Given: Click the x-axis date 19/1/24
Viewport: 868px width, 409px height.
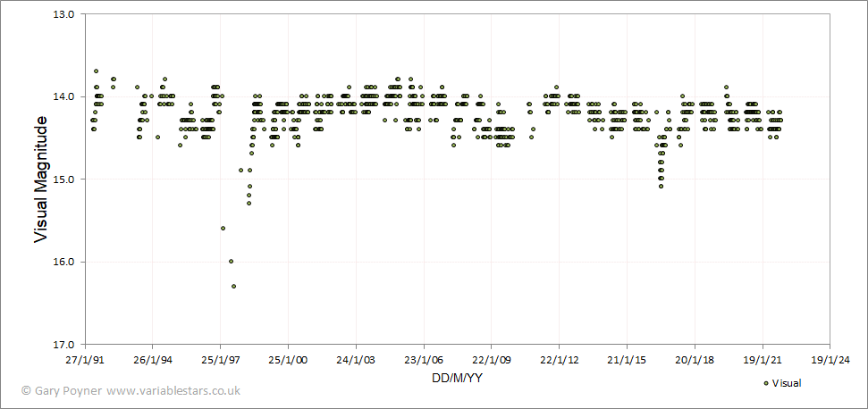Looking at the screenshot, I should click(x=830, y=361).
